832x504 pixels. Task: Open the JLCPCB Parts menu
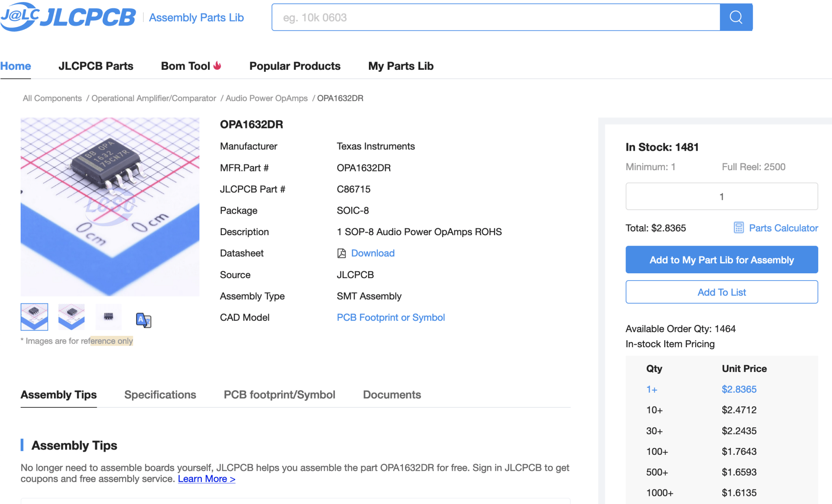(x=96, y=66)
